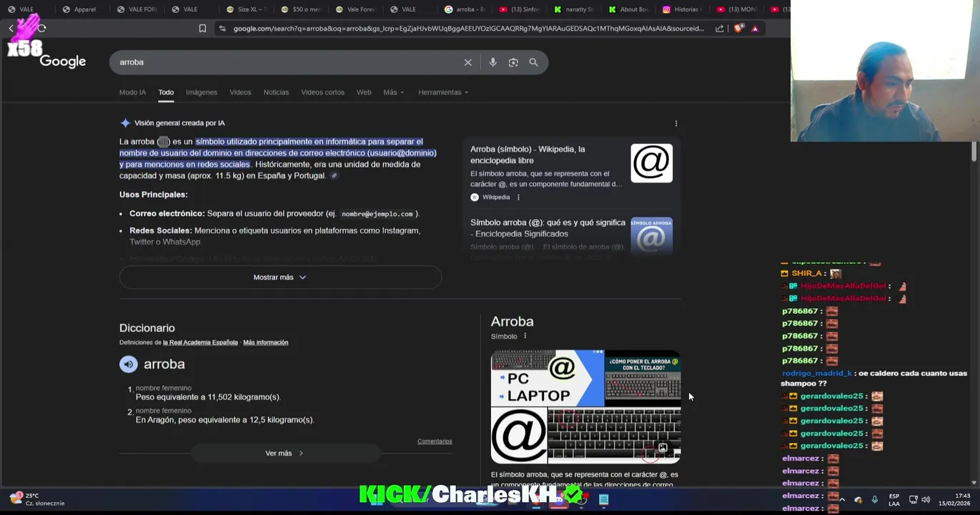Click taskbar microphone tray icon
980x515 pixels.
click(x=874, y=499)
